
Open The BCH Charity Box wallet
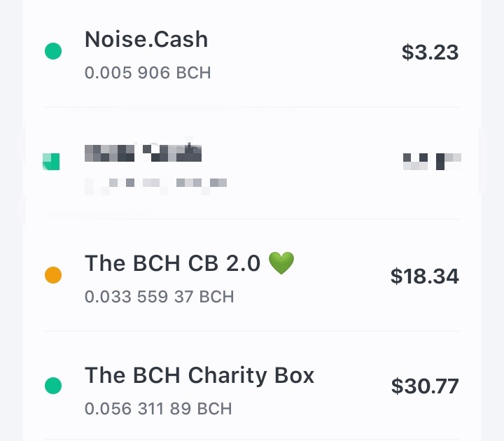click(x=252, y=386)
